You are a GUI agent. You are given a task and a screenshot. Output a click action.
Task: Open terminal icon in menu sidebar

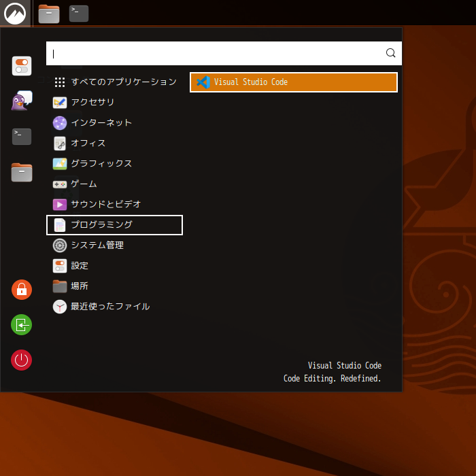tap(22, 136)
